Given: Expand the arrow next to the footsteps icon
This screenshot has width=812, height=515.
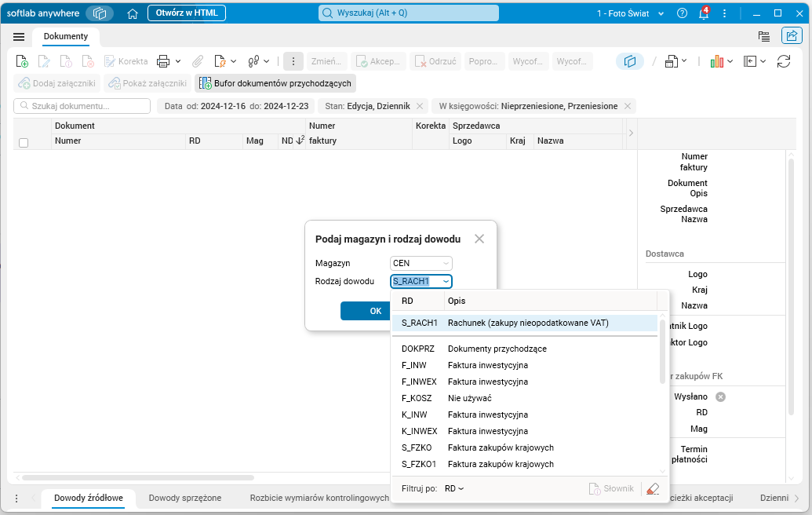Looking at the screenshot, I should pyautogui.click(x=267, y=61).
